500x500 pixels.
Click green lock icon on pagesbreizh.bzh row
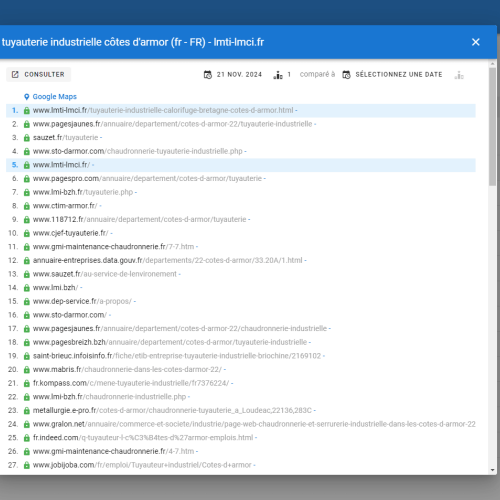coord(27,343)
